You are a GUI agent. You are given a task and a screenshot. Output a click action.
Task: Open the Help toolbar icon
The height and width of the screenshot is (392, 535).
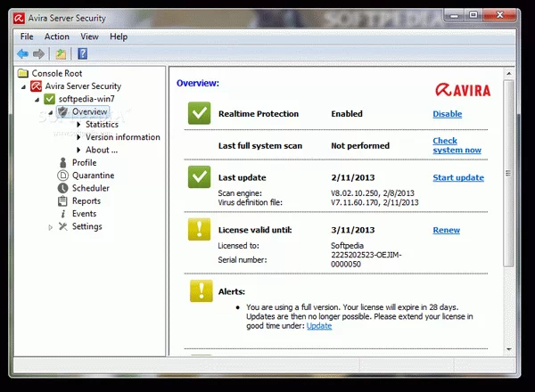coord(82,53)
